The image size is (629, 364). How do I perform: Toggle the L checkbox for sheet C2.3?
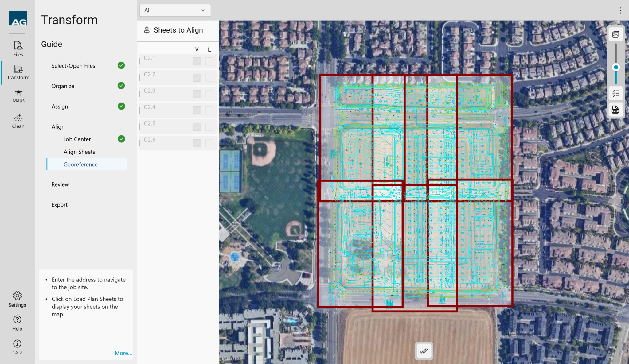209,94
